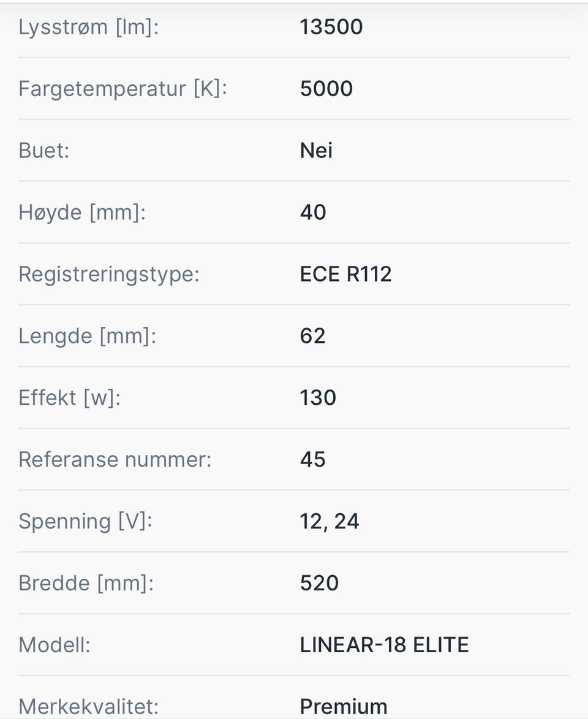The height and width of the screenshot is (719, 588).
Task: Click the Bredde [mm] label
Action: pos(86,584)
